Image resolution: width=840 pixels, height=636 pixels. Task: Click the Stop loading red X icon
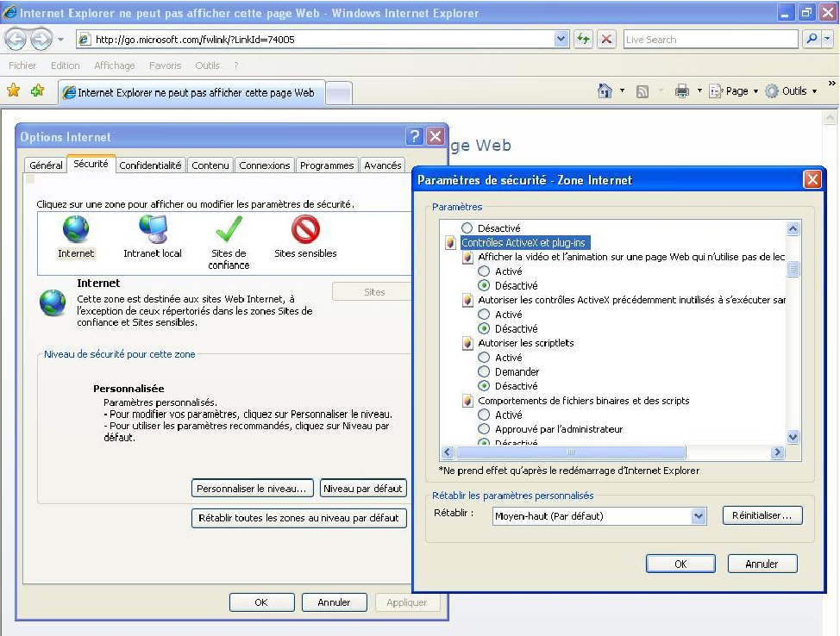[x=606, y=39]
